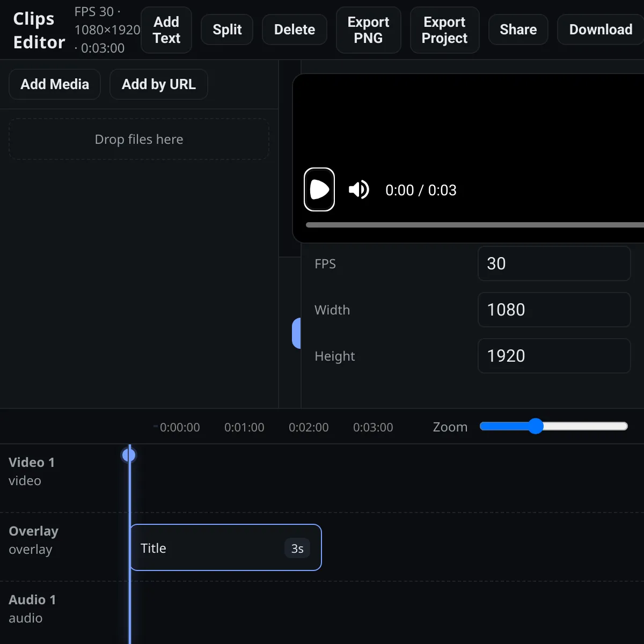Select the Title clip on Overlay track
Image resolution: width=644 pixels, height=644 pixels.
[x=226, y=547]
